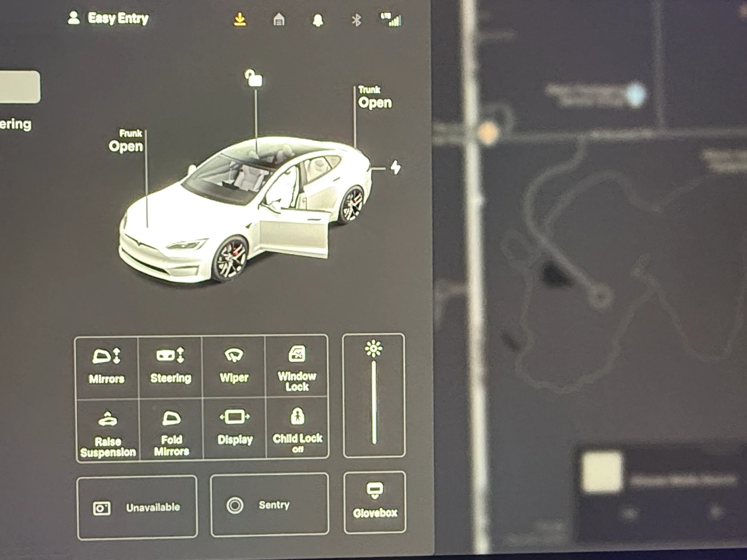Image resolution: width=747 pixels, height=560 pixels.
Task: Tap the LTE signal strength icon
Action: pyautogui.click(x=391, y=20)
